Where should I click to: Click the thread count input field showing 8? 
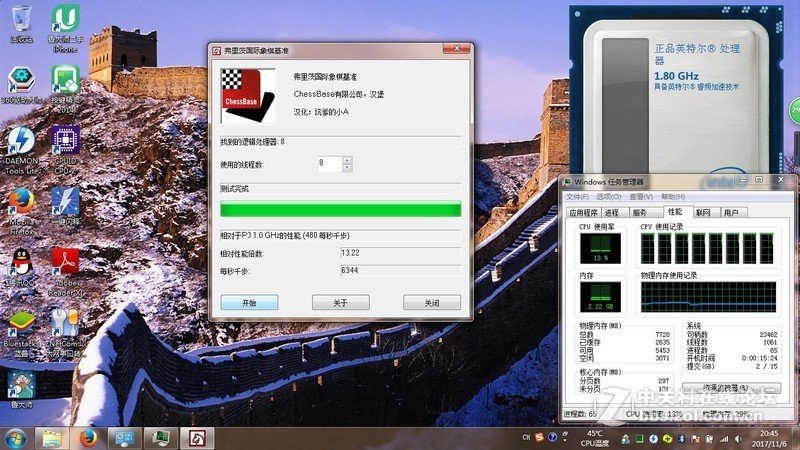[330, 164]
